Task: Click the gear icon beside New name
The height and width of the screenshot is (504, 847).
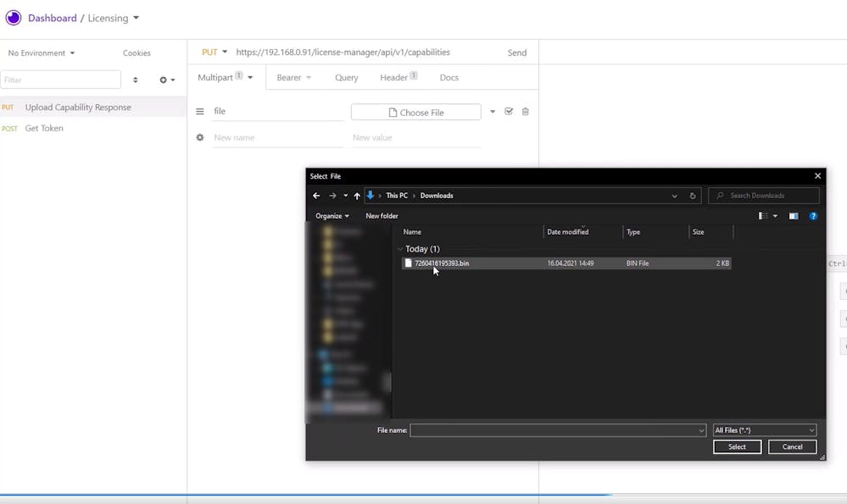Action: click(x=200, y=137)
